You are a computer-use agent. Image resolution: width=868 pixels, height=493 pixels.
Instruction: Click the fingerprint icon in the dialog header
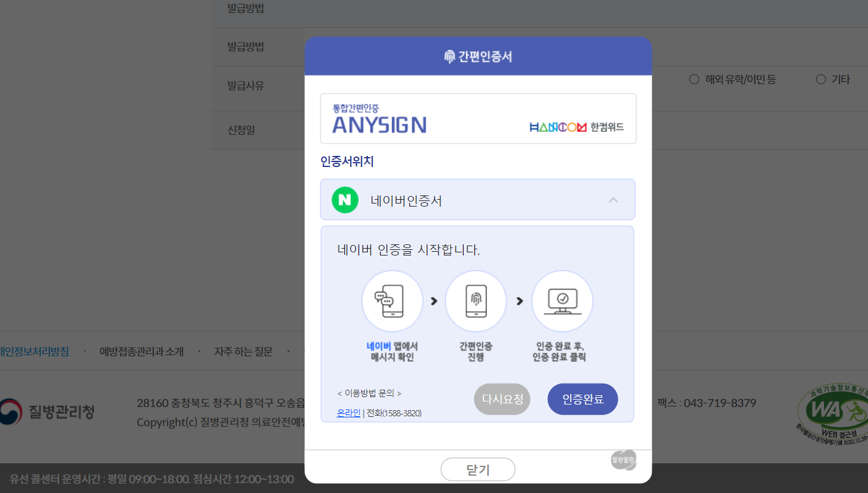click(449, 56)
